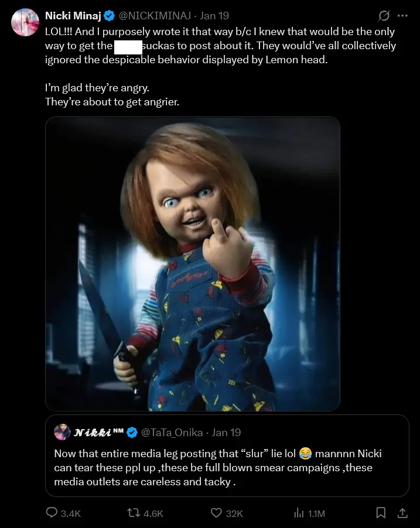This screenshot has width=420, height=528.
Task: Click the Nicki Minaj display name
Action: [73, 16]
